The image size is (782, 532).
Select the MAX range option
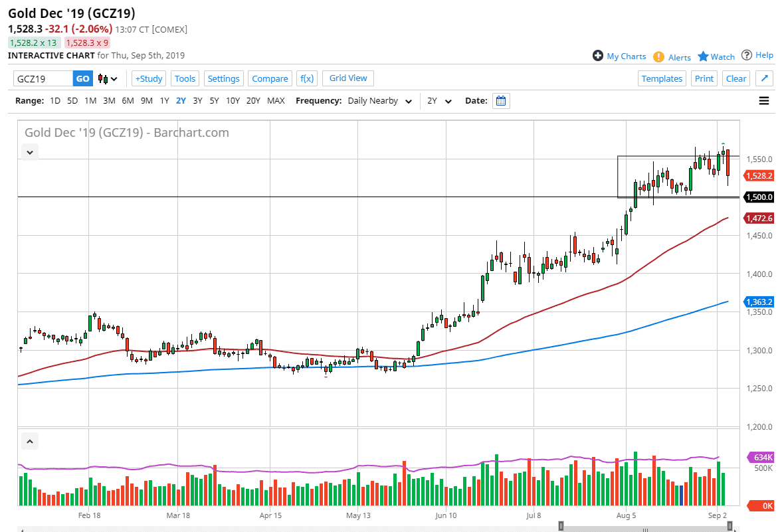276,101
